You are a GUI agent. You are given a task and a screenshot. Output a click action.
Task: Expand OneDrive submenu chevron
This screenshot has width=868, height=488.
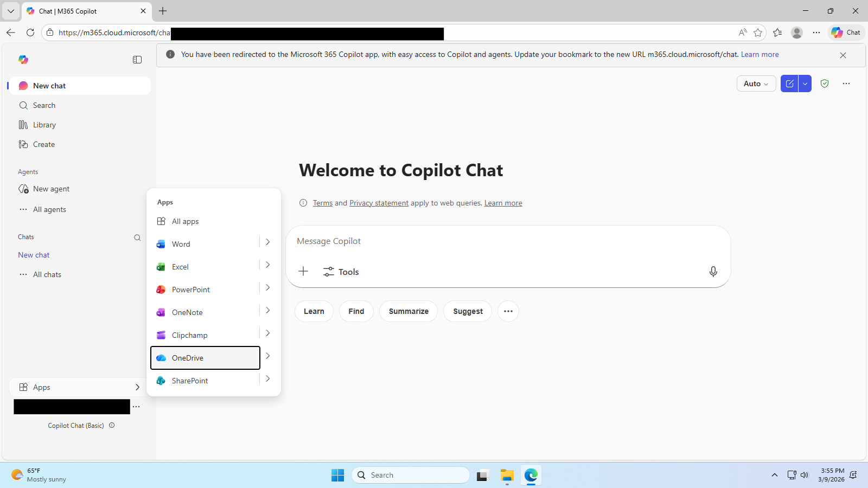coord(268,356)
